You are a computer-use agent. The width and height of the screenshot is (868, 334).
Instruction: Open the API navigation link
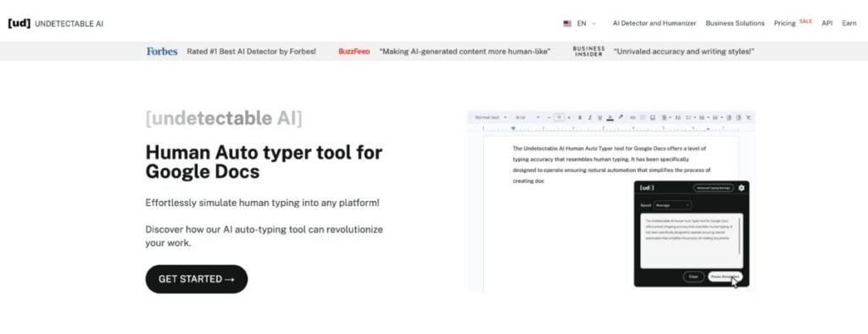(x=827, y=23)
